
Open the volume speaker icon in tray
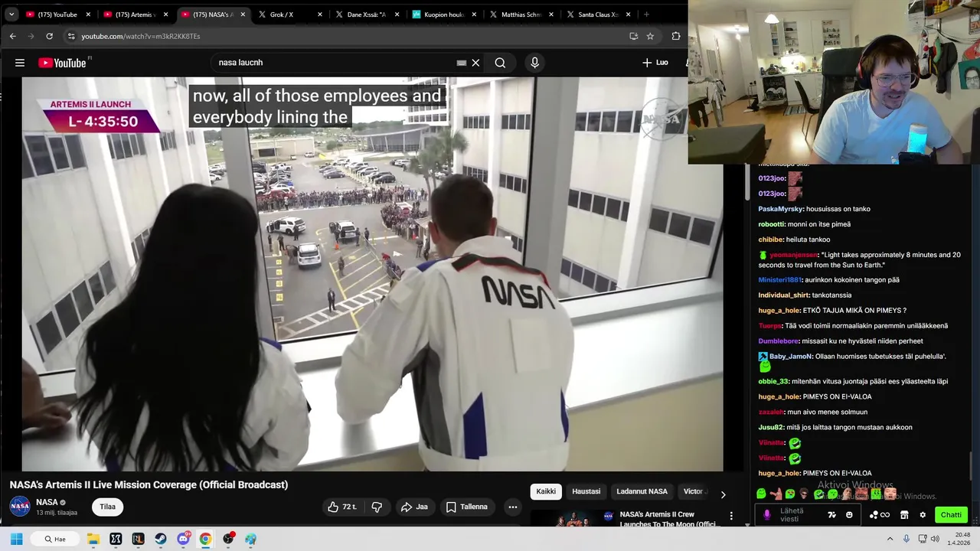tap(934, 539)
